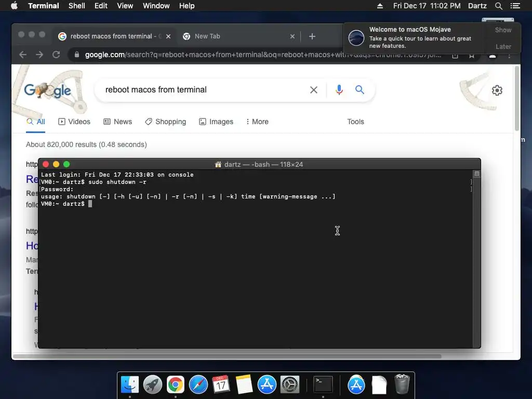Image resolution: width=532 pixels, height=399 pixels.
Task: Click Chrome's forward arrow
Action: click(x=39, y=55)
